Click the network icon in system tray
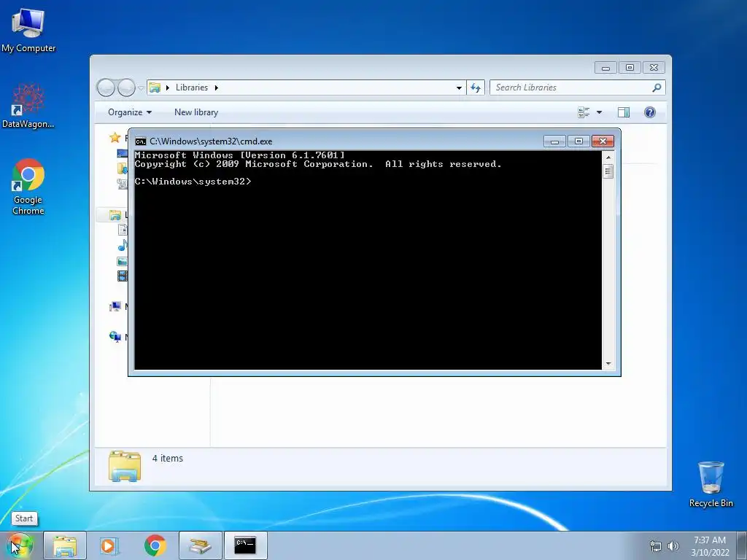The height and width of the screenshot is (560, 747). pyautogui.click(x=656, y=546)
